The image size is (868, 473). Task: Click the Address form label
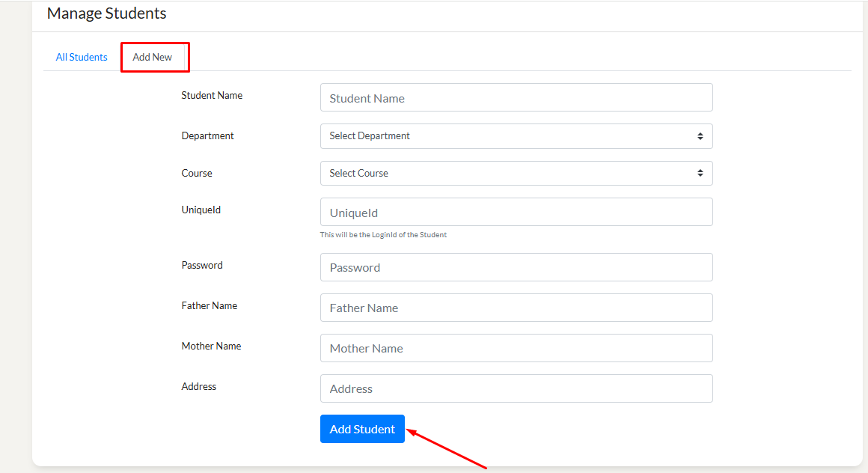pyautogui.click(x=198, y=387)
